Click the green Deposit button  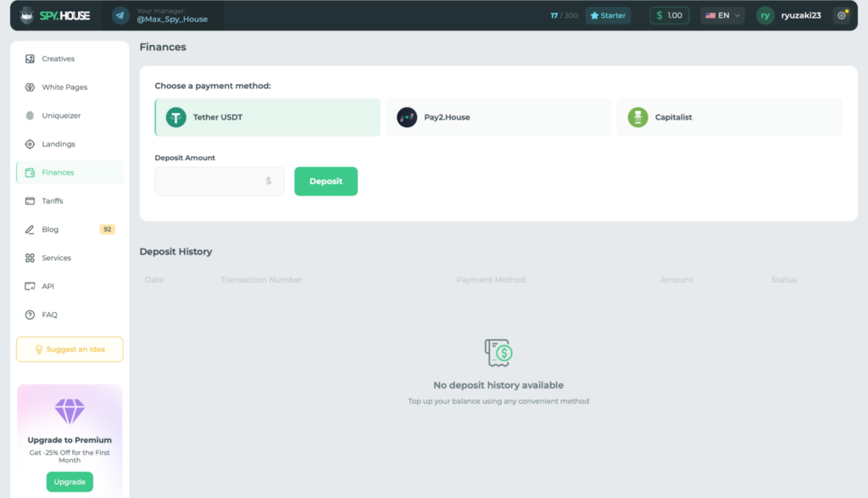pyautogui.click(x=326, y=182)
